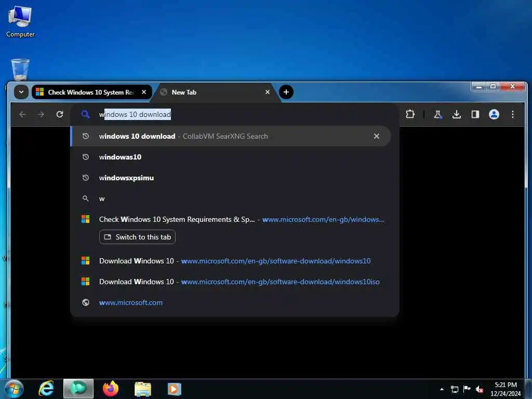Open the Windows Start button
Image resolution: width=532 pixels, height=399 pixels.
14,389
